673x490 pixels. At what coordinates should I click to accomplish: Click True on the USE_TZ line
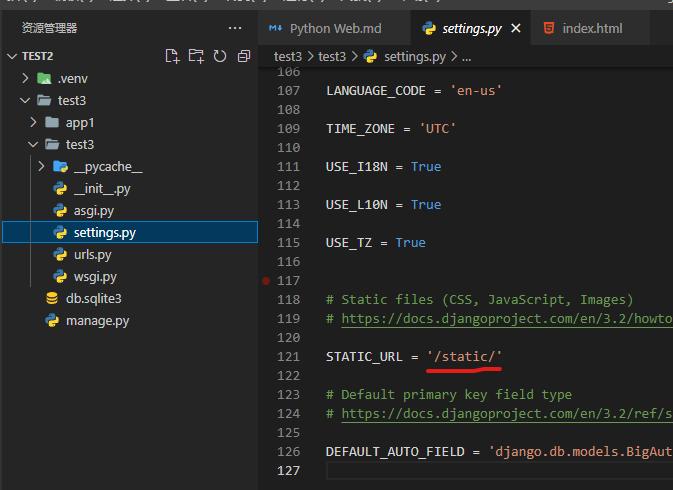(x=410, y=243)
